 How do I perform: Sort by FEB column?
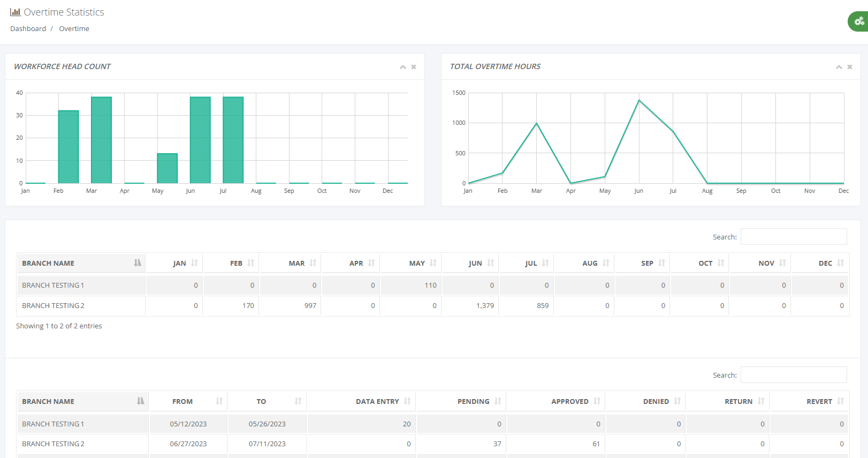pyautogui.click(x=231, y=263)
